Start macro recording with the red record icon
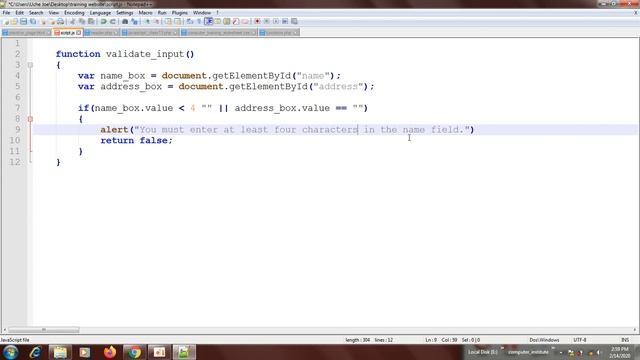Screen dimensions: 640x360 257,21
